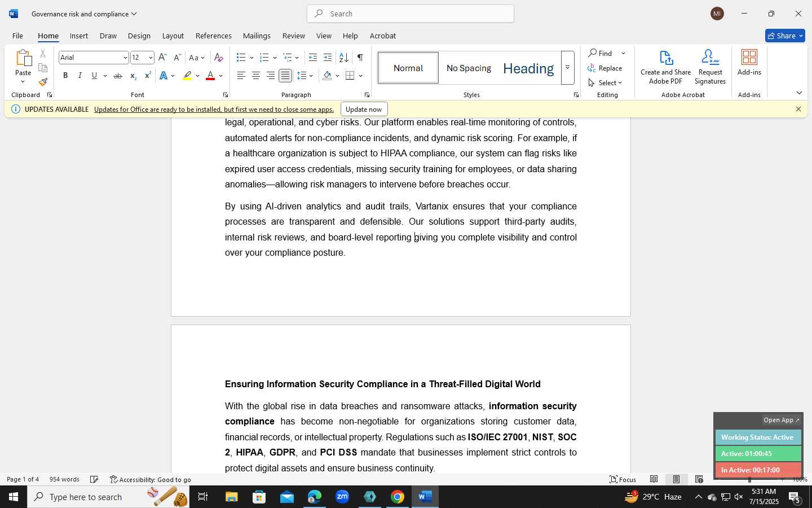Shrink font size with smaller A icon
812x508 pixels.
(177, 58)
